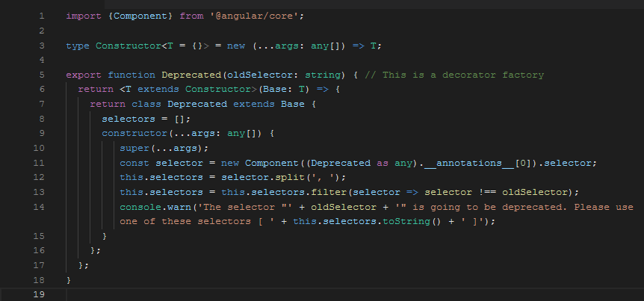Click '__annotations__' on line 11

point(469,163)
